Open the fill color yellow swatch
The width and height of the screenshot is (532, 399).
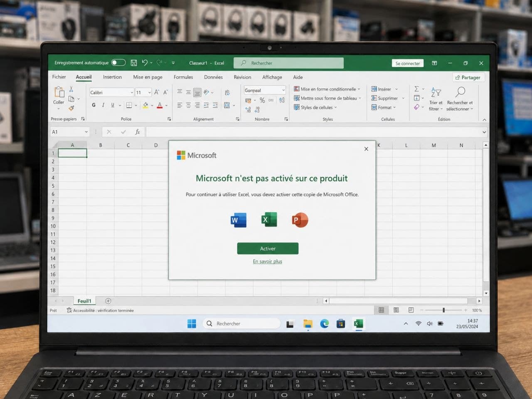(145, 105)
